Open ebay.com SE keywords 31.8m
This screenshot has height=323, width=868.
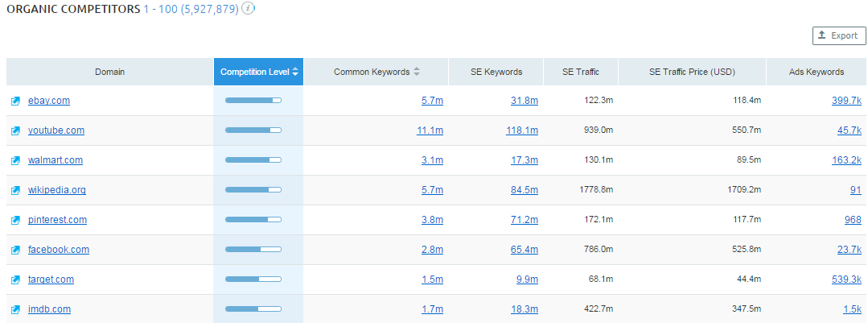(x=525, y=100)
